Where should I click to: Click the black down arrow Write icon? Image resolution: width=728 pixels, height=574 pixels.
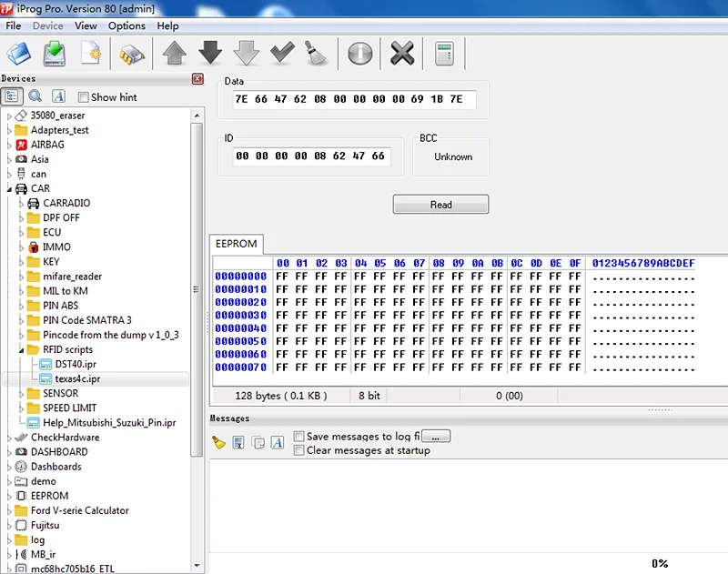[210, 54]
